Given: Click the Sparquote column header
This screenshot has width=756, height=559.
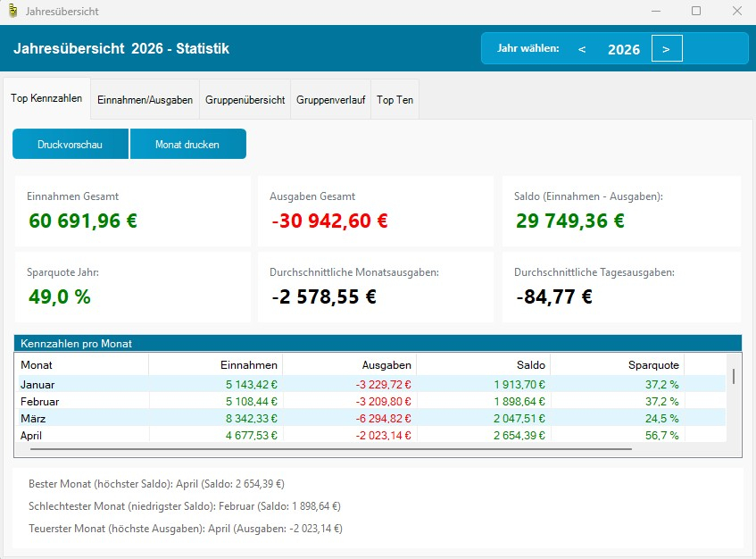Looking at the screenshot, I should pyautogui.click(x=617, y=364).
